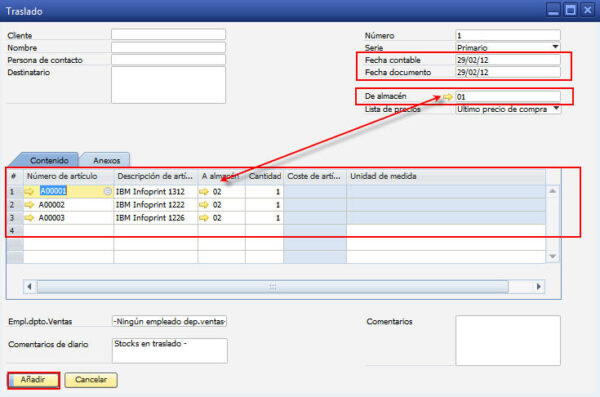The width and height of the screenshot is (600, 397).
Task: Open the Serie Primario dropdown
Action: [x=555, y=47]
